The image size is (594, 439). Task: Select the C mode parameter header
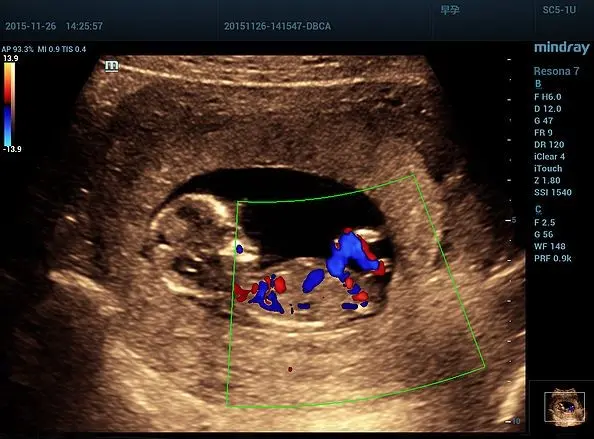click(x=538, y=209)
